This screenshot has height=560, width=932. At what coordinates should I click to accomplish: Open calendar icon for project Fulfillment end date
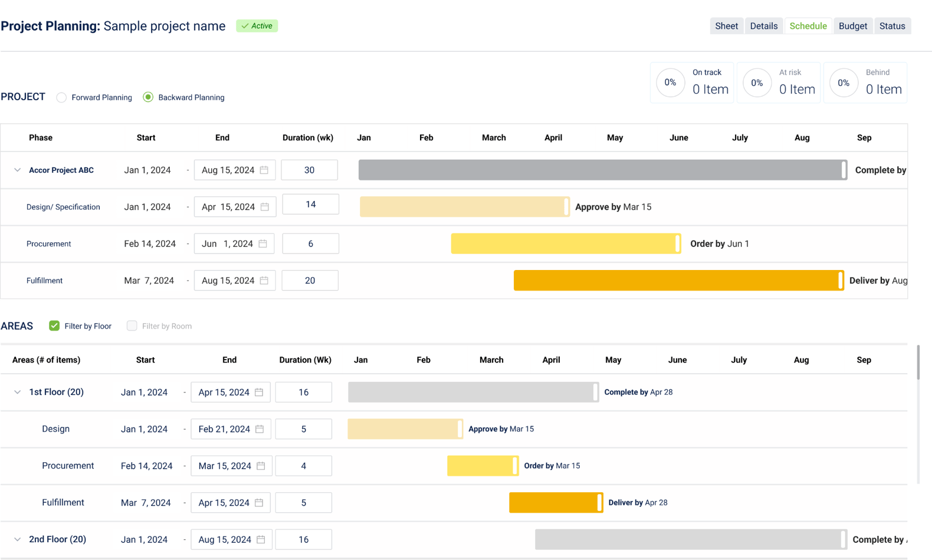pos(264,281)
